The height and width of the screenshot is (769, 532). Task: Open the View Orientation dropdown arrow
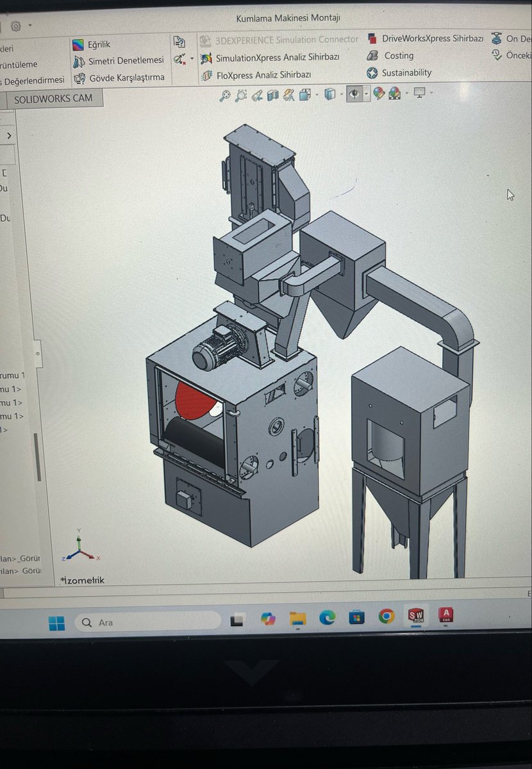coord(317,95)
